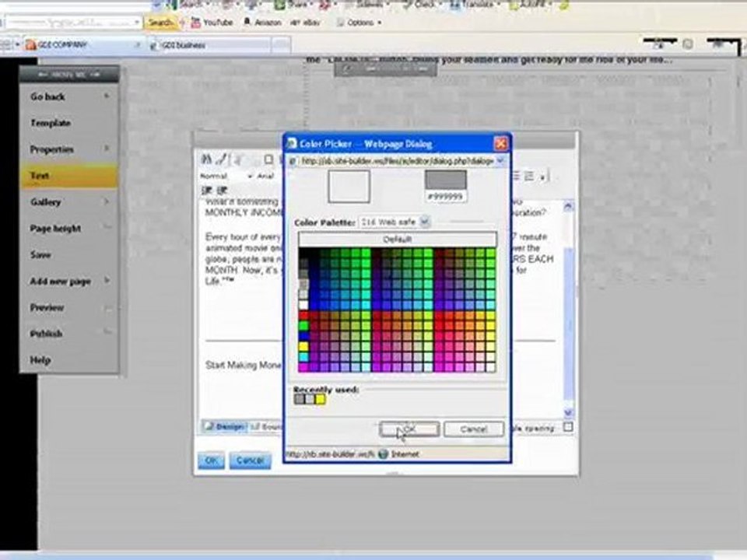
Task: Click the #999999 hex value field
Action: (445, 196)
